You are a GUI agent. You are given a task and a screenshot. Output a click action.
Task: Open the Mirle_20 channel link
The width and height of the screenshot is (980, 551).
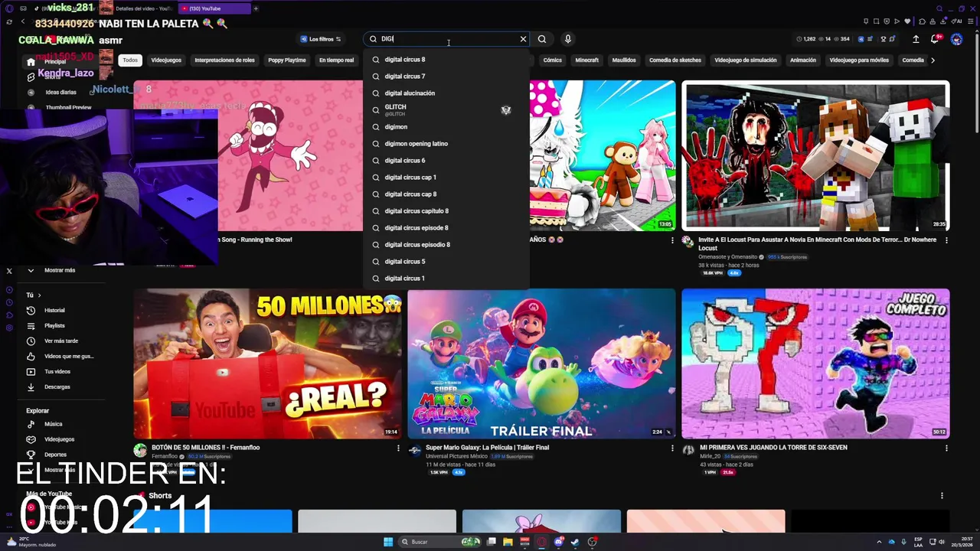710,457
